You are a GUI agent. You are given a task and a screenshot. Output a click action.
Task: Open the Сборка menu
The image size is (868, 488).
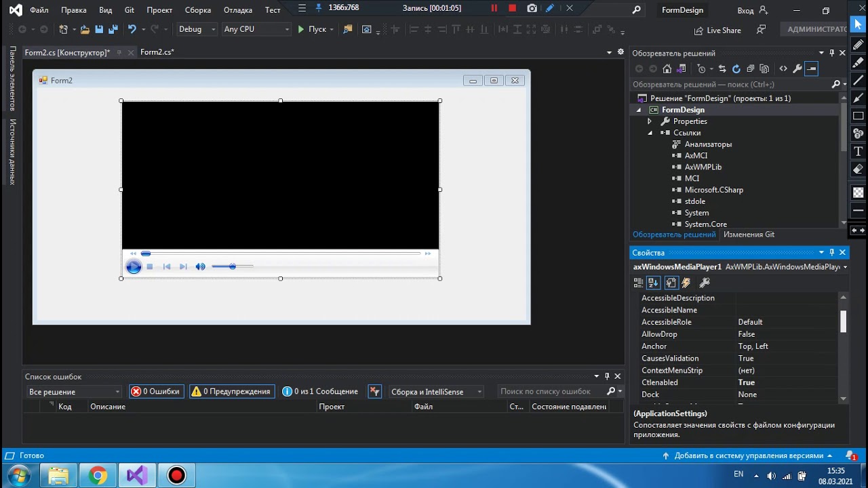[x=198, y=10]
